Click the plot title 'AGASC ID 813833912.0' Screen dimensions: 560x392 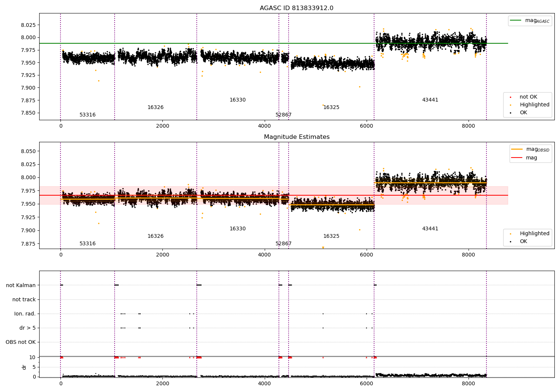[x=296, y=8]
